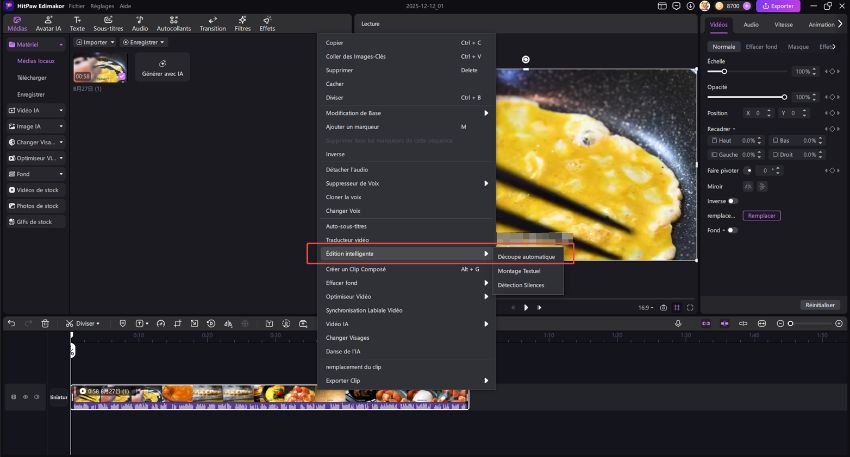Check the Haut crop checkbox
This screenshot has height=457, width=850.
(x=714, y=140)
